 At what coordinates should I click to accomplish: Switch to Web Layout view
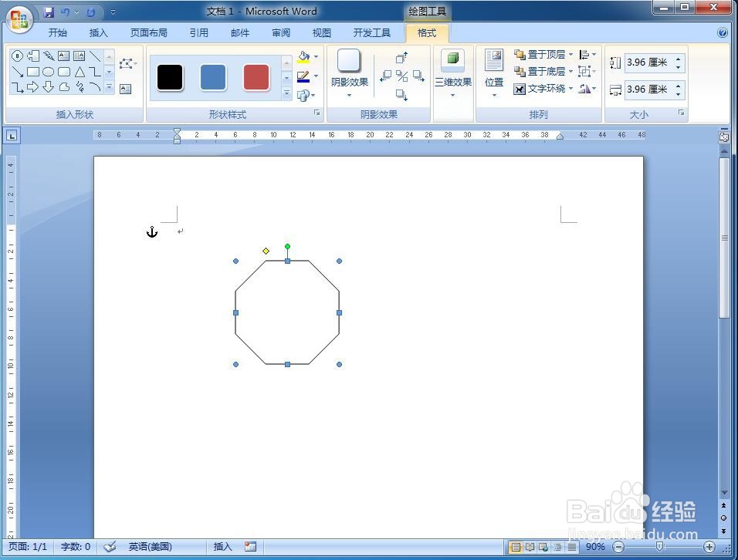pyautogui.click(x=543, y=547)
